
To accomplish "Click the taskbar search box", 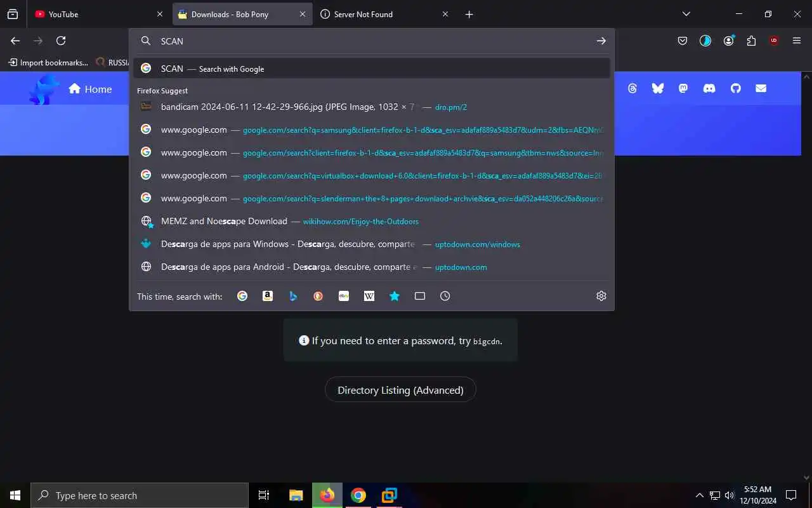I will (x=140, y=495).
